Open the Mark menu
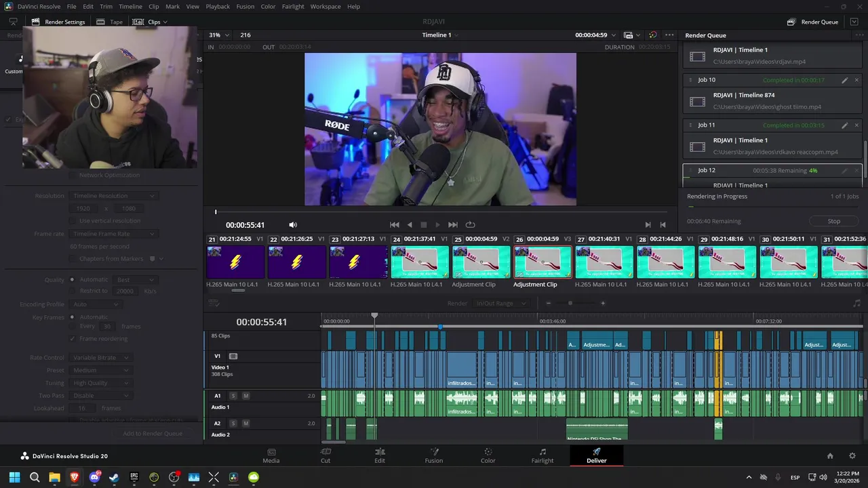 tap(172, 6)
